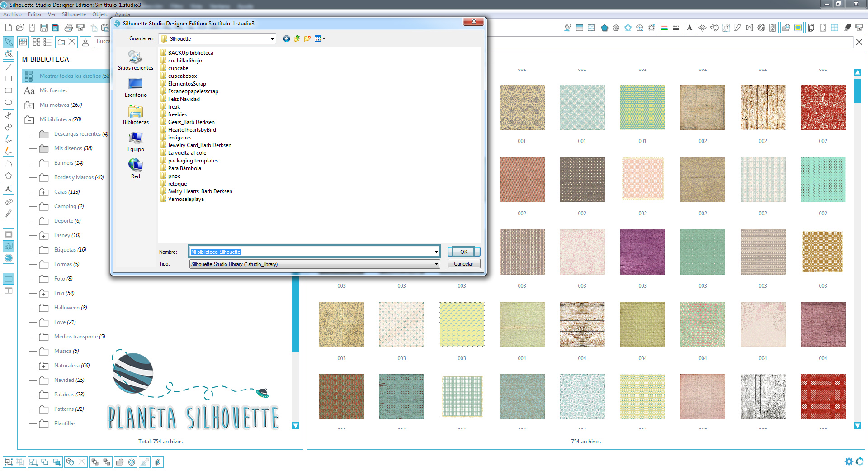Choose the Draw an Ellipse tool
The width and height of the screenshot is (868, 471).
tap(9, 102)
